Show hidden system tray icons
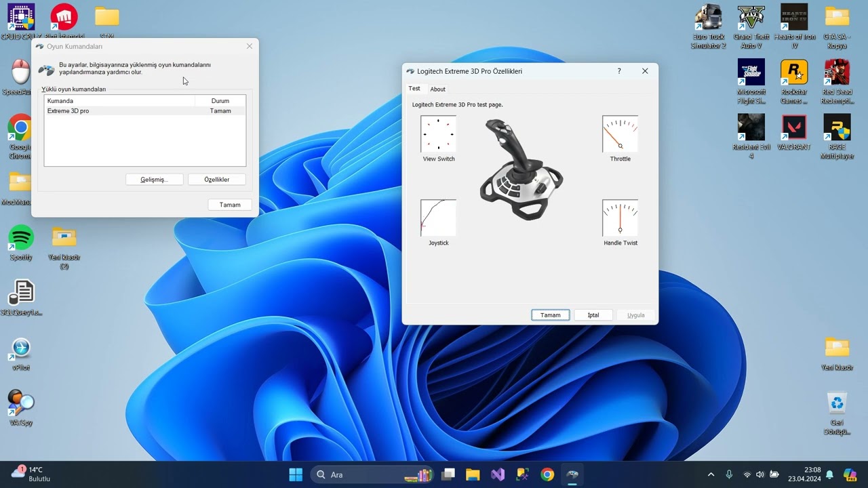 click(711, 474)
